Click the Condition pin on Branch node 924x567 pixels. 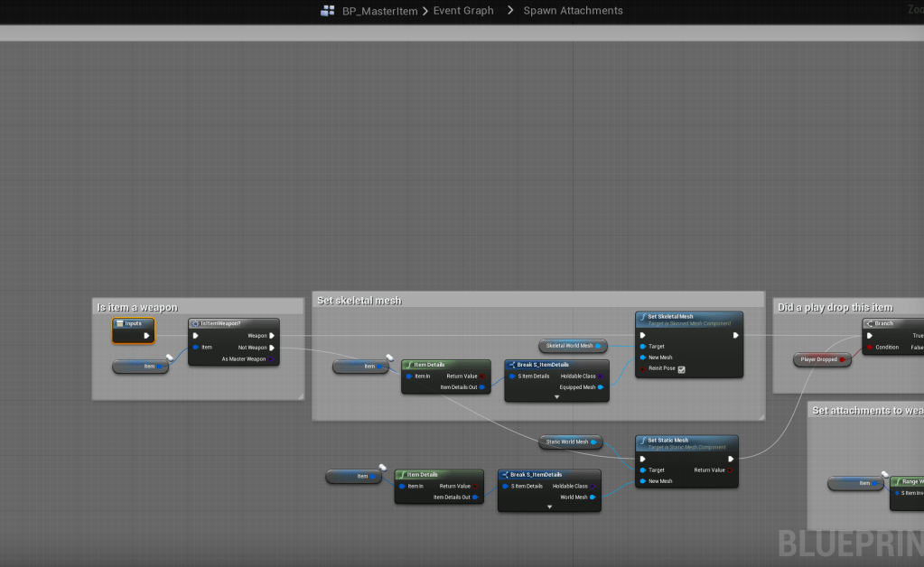click(x=870, y=347)
